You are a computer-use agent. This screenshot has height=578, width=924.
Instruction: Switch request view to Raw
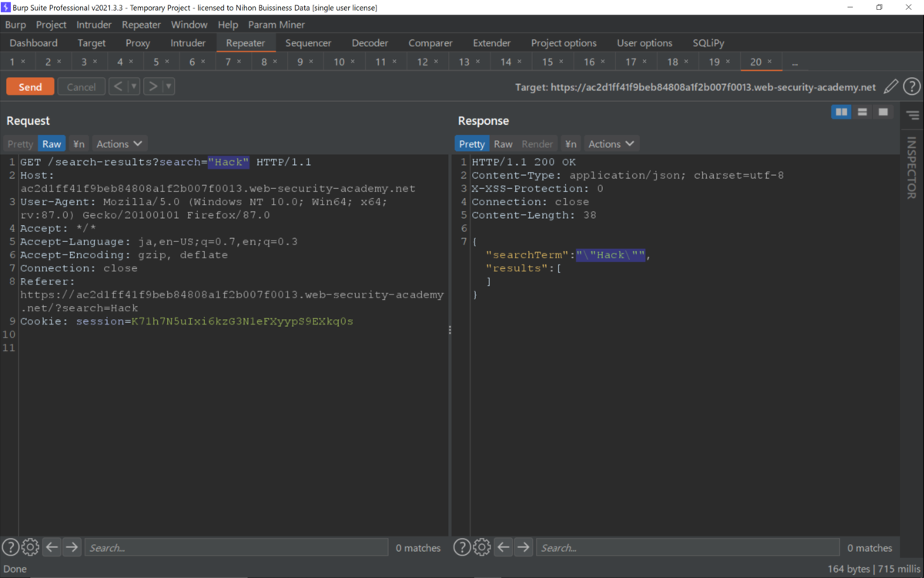click(52, 144)
